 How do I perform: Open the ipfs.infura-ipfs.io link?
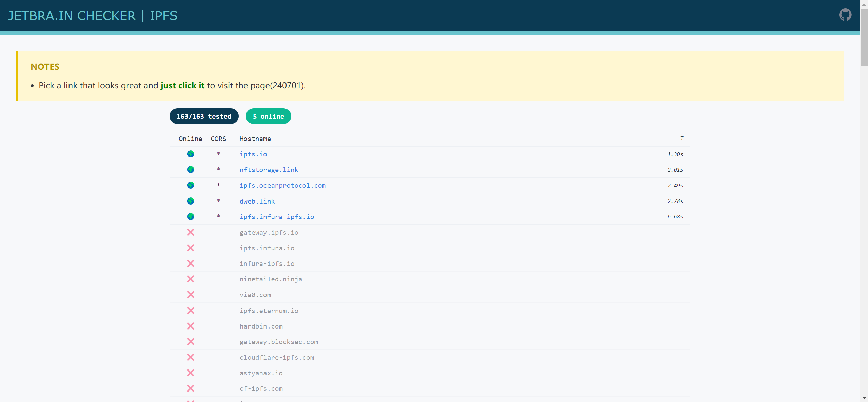pyautogui.click(x=277, y=217)
